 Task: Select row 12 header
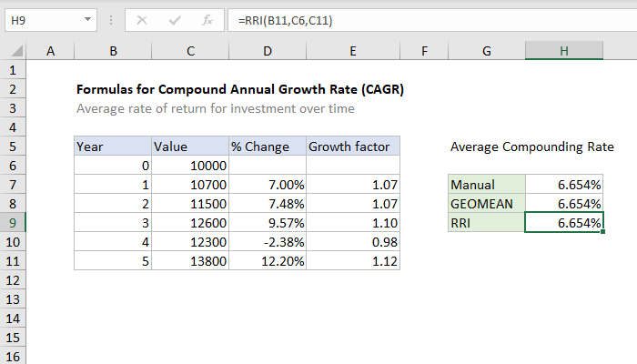tap(13, 280)
